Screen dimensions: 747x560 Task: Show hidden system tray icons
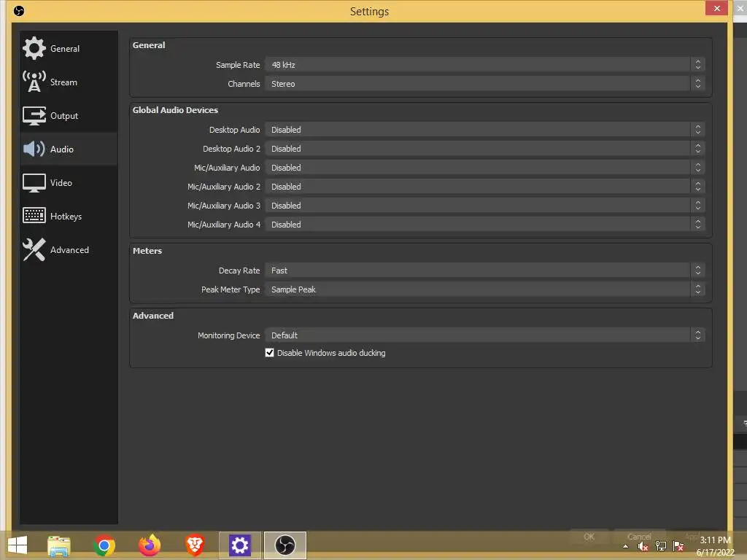[625, 547]
